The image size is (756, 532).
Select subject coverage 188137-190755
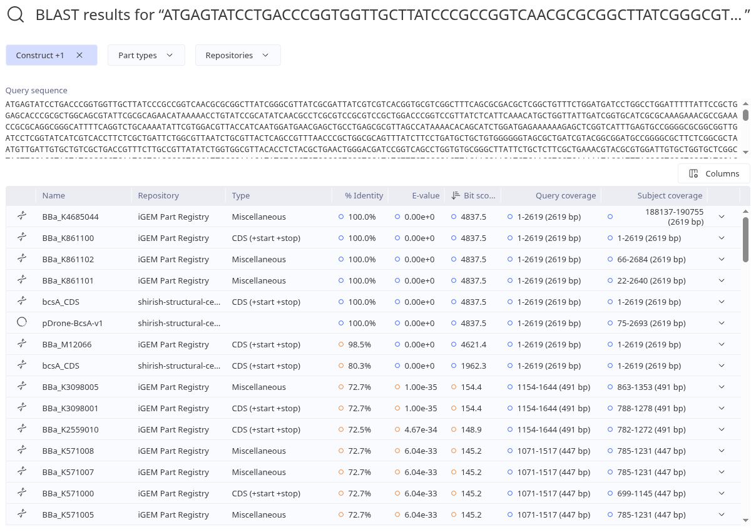pos(674,217)
